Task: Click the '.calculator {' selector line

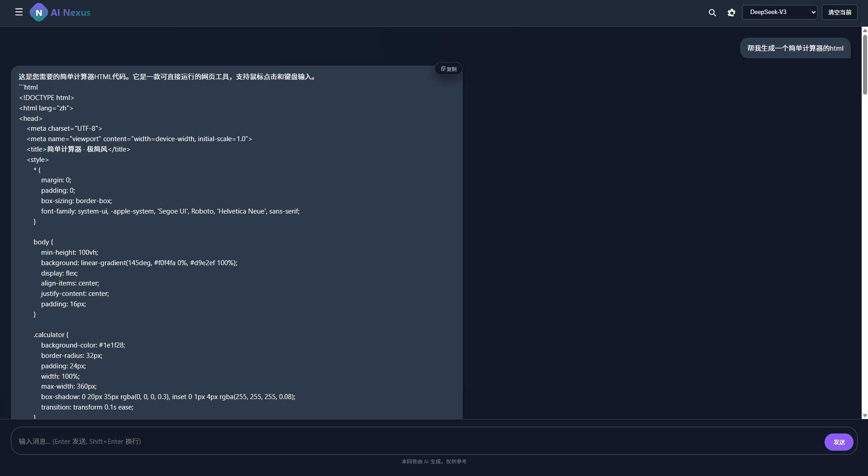Action: [51, 335]
